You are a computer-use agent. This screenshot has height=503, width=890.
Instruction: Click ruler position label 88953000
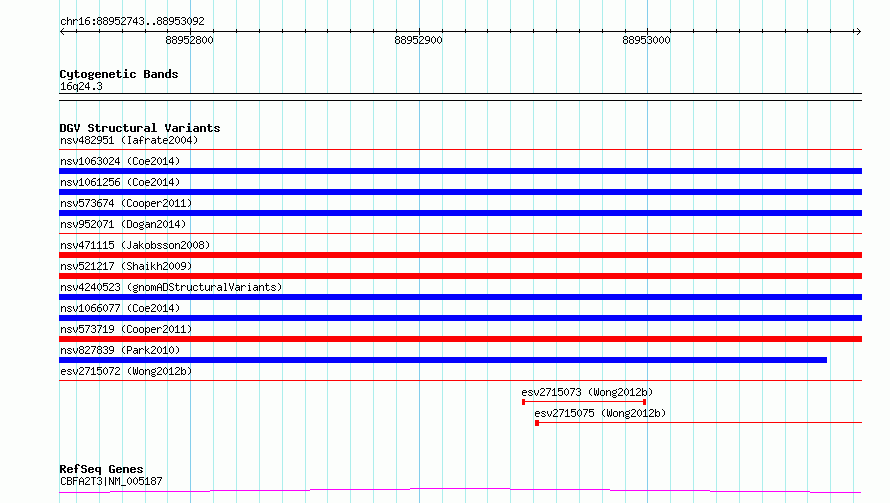tap(646, 40)
